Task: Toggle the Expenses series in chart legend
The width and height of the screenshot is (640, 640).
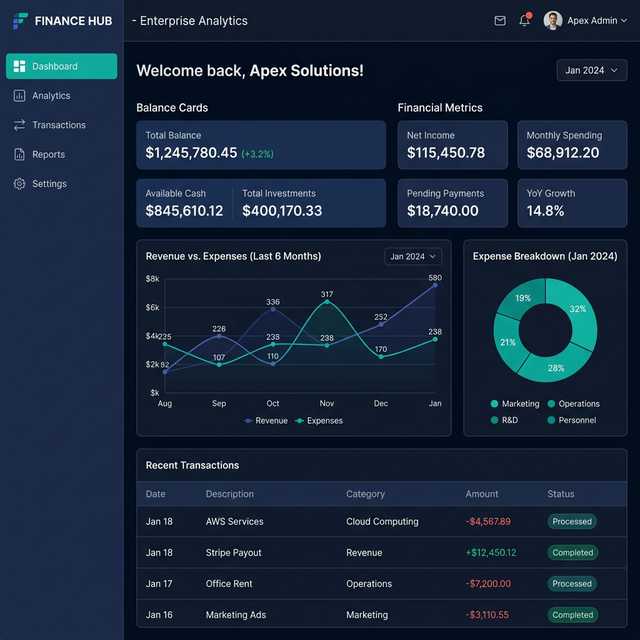Action: click(x=319, y=420)
